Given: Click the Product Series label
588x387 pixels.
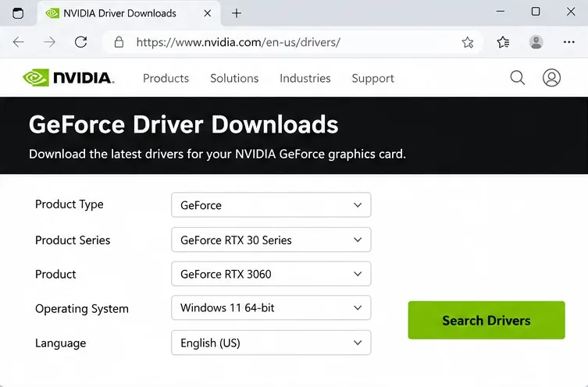Looking at the screenshot, I should [73, 240].
